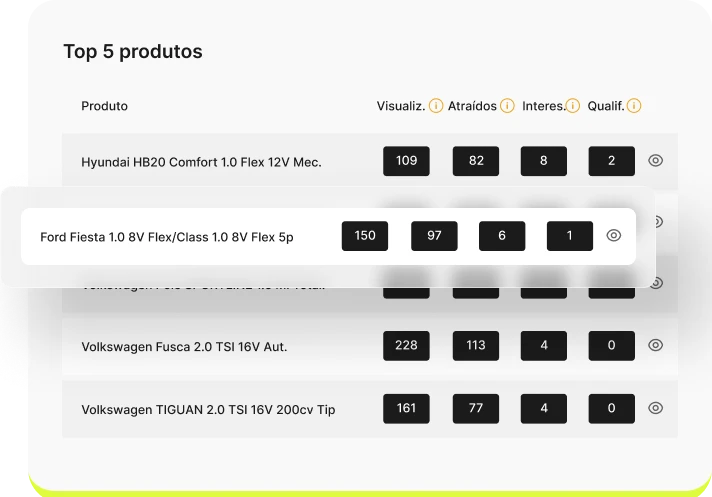
Task: Click the 77 badge in TIGUAN row
Action: coord(475,408)
